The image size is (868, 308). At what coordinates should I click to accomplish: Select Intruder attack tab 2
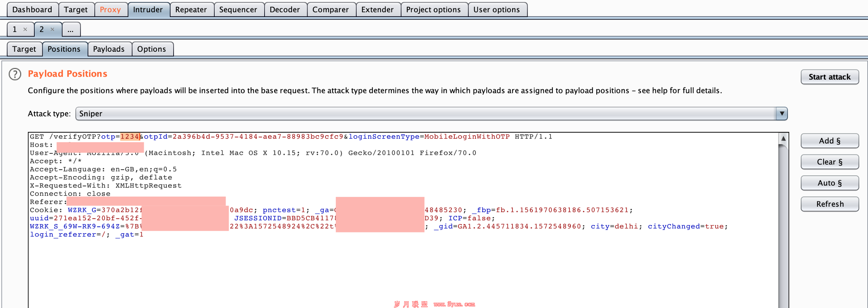point(42,29)
